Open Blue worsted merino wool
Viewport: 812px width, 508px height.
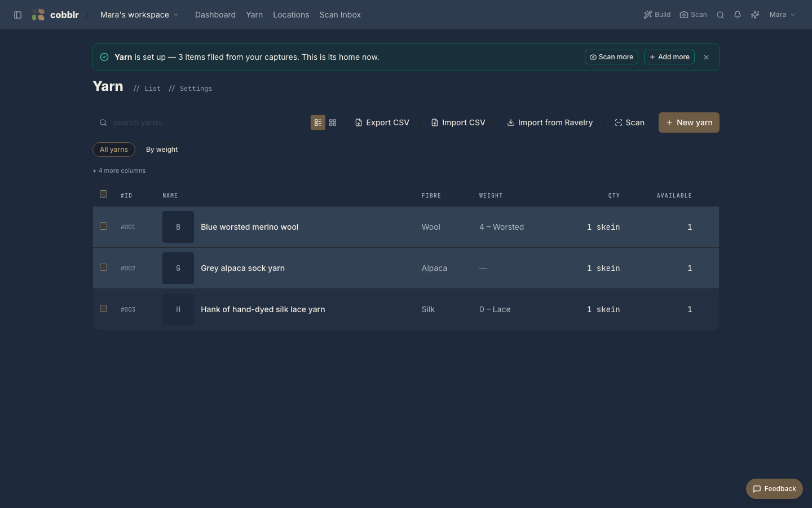[x=250, y=227]
